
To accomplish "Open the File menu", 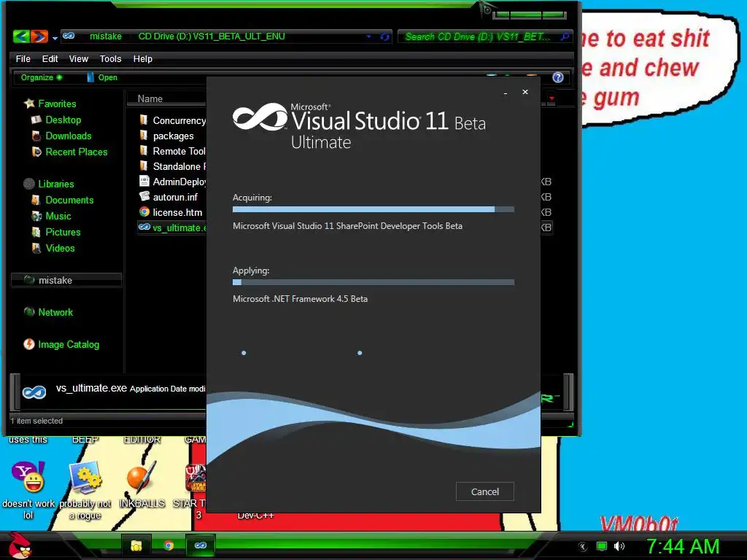I will click(x=23, y=58).
